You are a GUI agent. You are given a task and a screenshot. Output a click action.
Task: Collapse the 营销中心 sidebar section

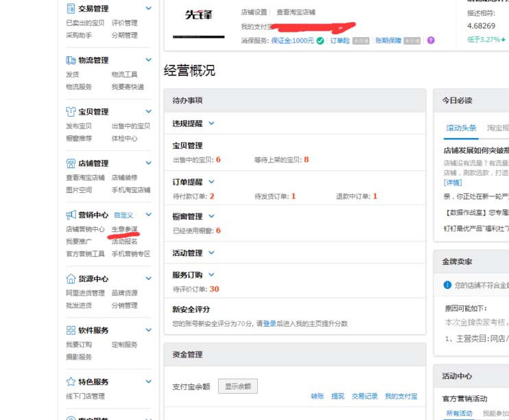coord(148,214)
